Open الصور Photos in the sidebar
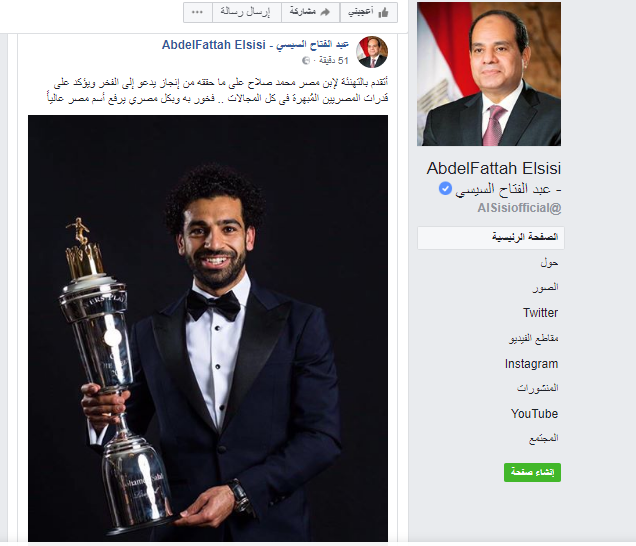636x546 pixels. (x=546, y=288)
